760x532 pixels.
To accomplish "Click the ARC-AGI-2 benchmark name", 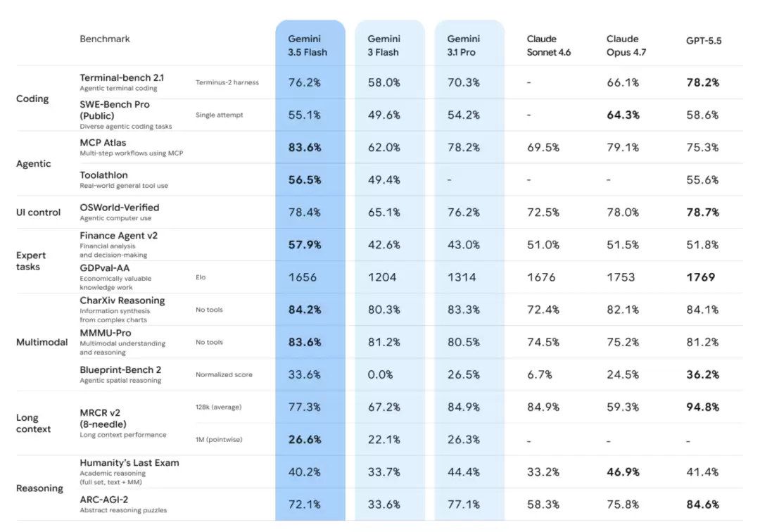I will click(103, 500).
